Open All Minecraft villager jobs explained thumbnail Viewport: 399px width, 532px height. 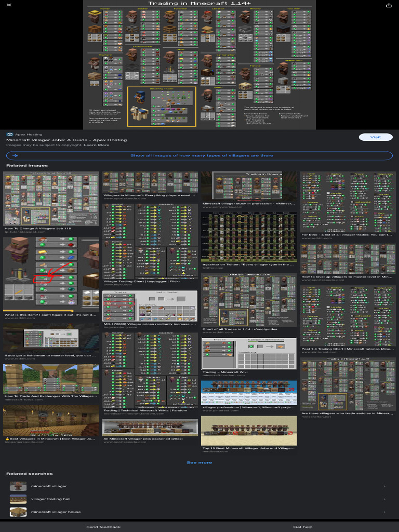click(150, 428)
